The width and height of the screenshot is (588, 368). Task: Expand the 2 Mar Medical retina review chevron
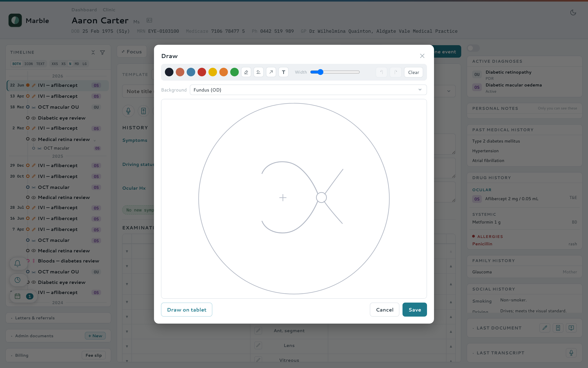(95, 140)
